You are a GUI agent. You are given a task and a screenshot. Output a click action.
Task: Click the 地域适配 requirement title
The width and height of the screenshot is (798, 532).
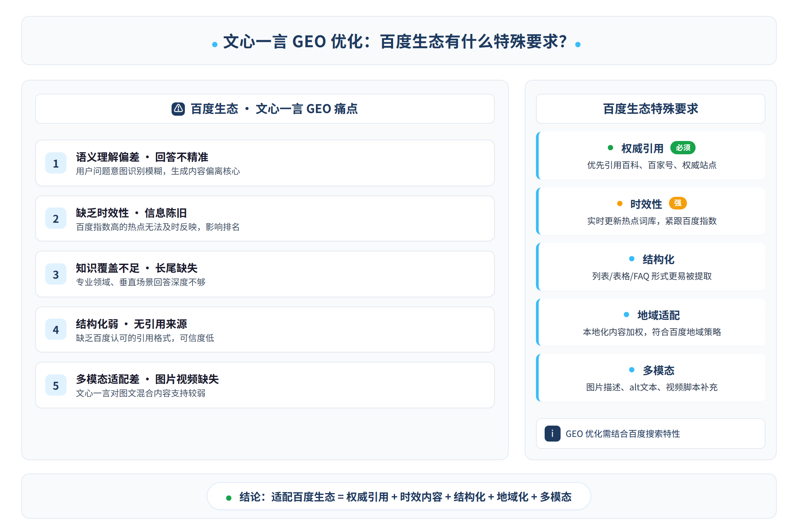click(658, 315)
